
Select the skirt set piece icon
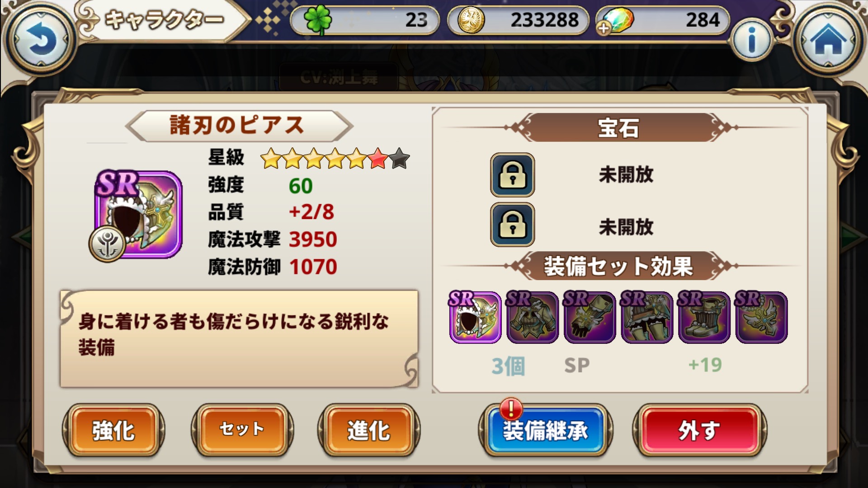pyautogui.click(x=646, y=317)
